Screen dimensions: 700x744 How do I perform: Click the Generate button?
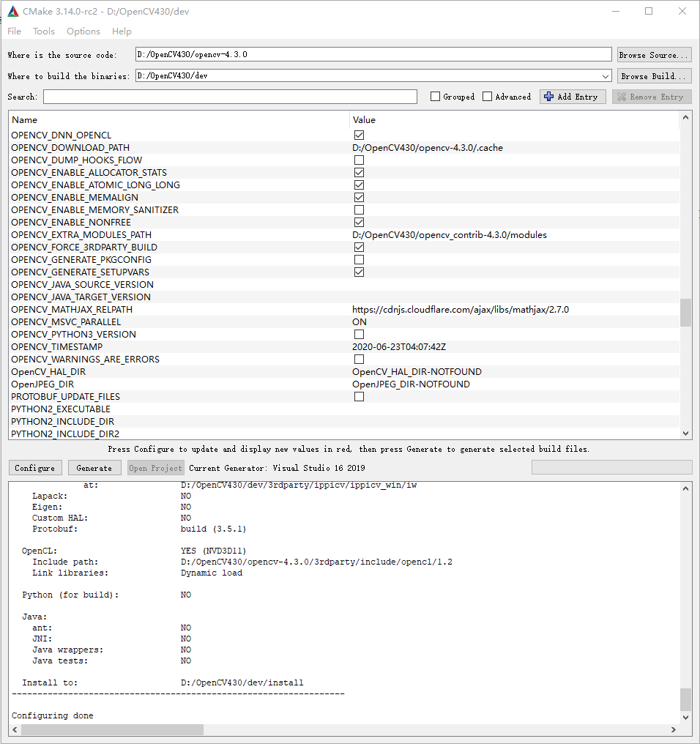click(x=94, y=468)
